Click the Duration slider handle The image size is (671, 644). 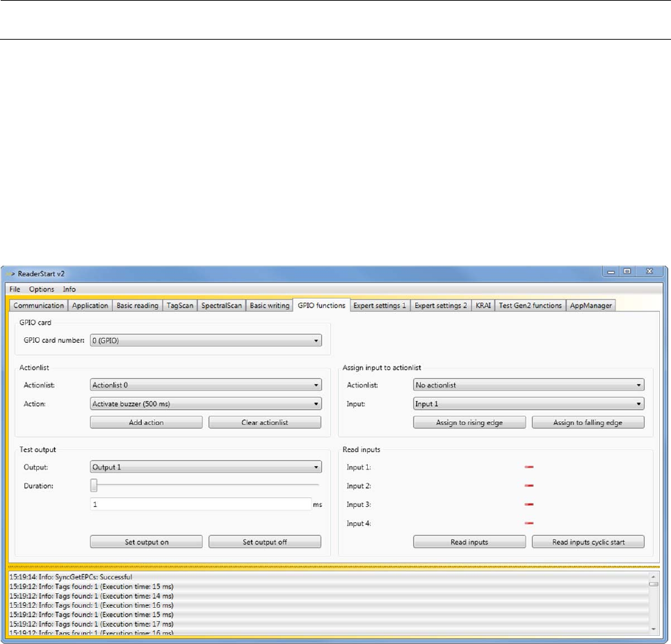[x=94, y=485]
